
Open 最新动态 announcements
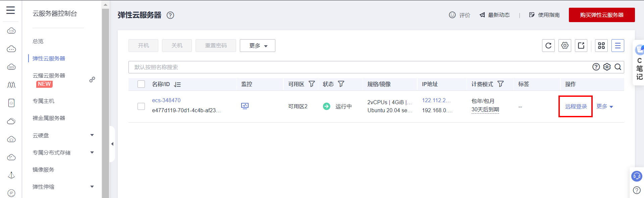pos(494,15)
